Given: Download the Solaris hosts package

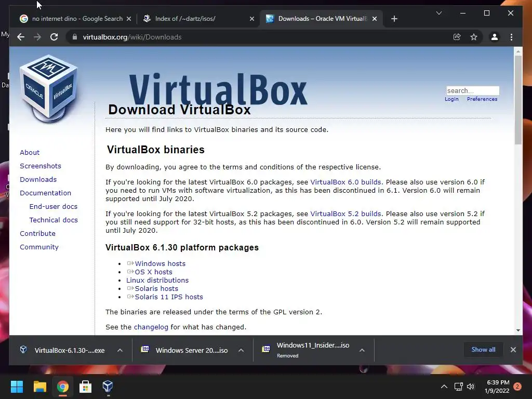Looking at the screenshot, I should (x=156, y=289).
